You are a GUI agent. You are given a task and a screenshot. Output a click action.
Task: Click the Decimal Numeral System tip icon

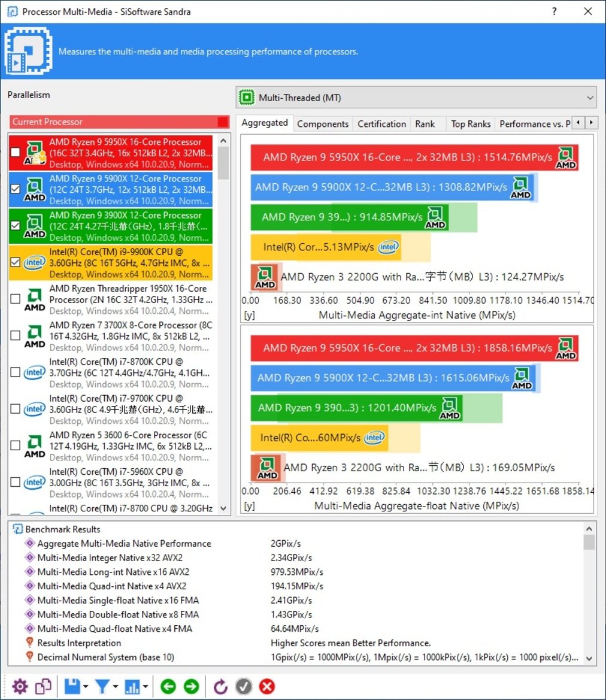[x=29, y=657]
